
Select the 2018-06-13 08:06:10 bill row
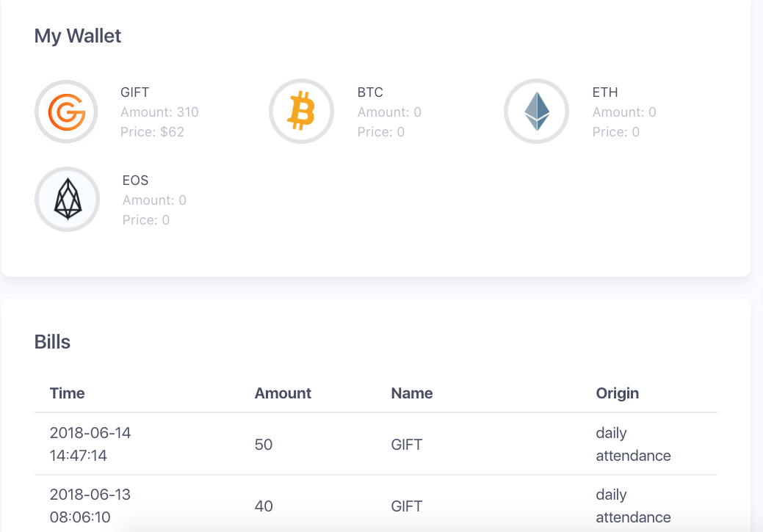click(x=376, y=504)
